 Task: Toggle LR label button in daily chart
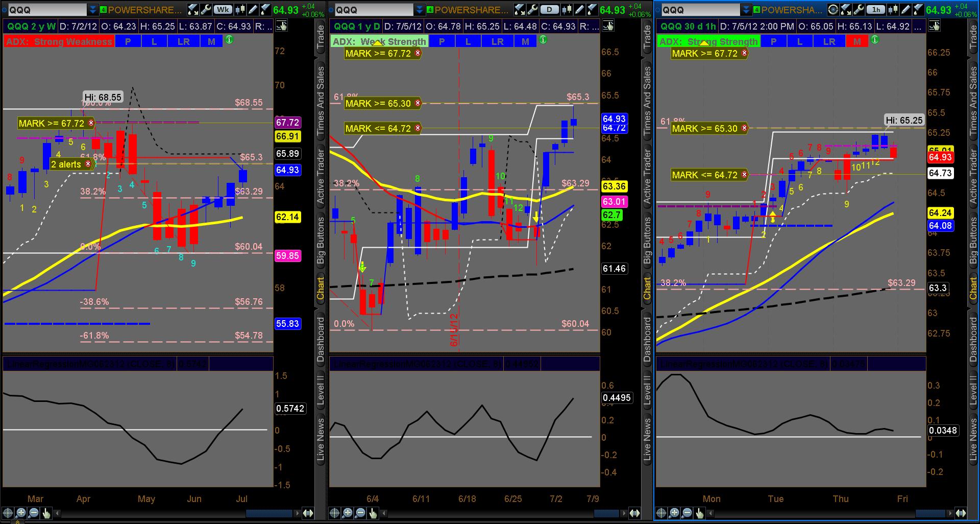pyautogui.click(x=497, y=41)
